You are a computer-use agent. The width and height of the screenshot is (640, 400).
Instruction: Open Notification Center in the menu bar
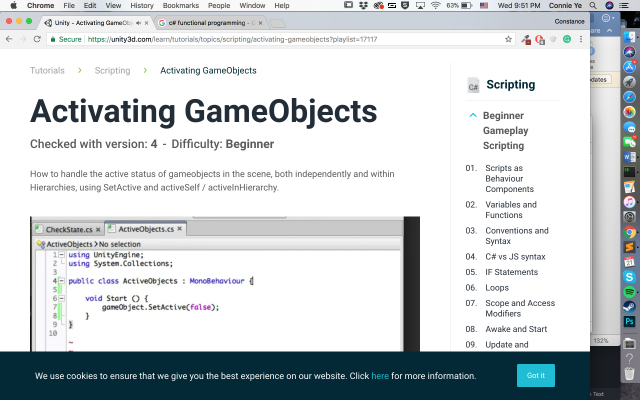coord(624,5)
